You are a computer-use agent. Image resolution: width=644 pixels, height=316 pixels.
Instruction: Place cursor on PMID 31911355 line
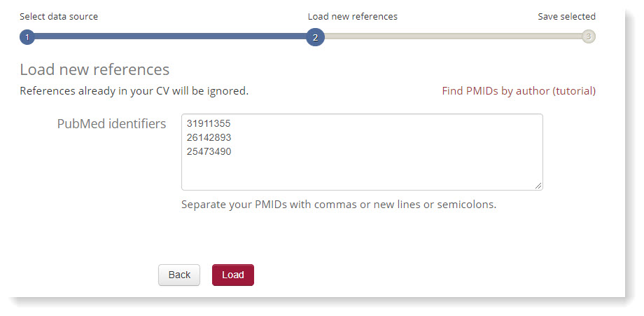tap(209, 124)
